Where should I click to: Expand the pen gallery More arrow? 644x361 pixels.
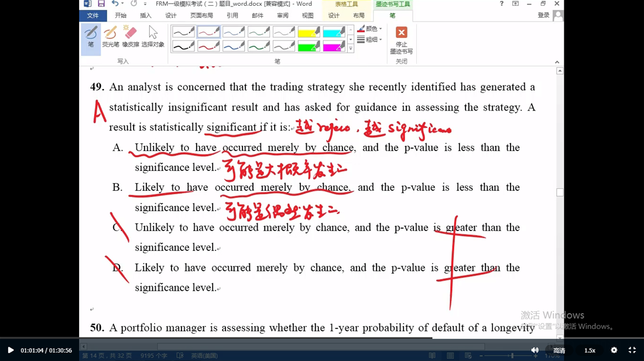coord(350,49)
